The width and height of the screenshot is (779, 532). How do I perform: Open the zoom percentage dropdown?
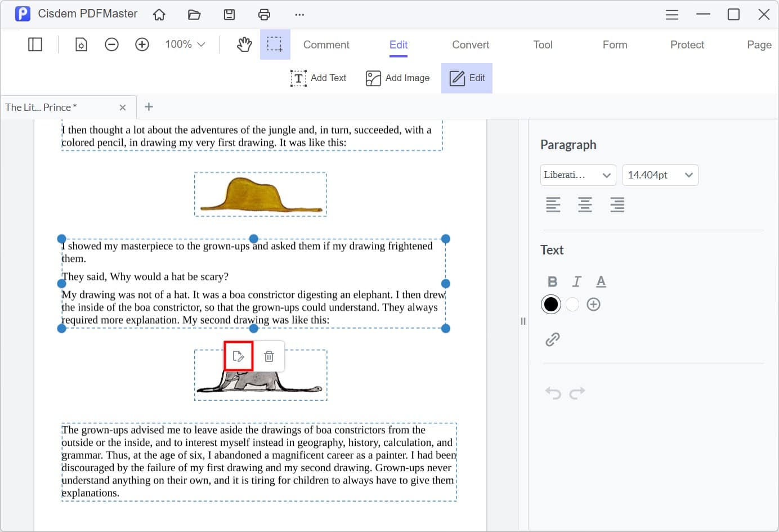(x=184, y=44)
